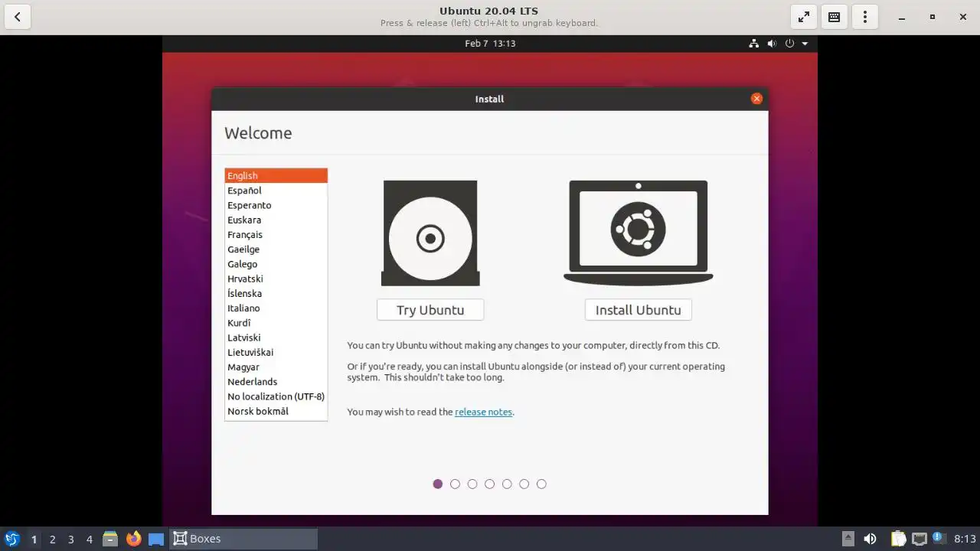This screenshot has width=980, height=551.
Task: Select Latviski in the language list
Action: [x=276, y=337]
